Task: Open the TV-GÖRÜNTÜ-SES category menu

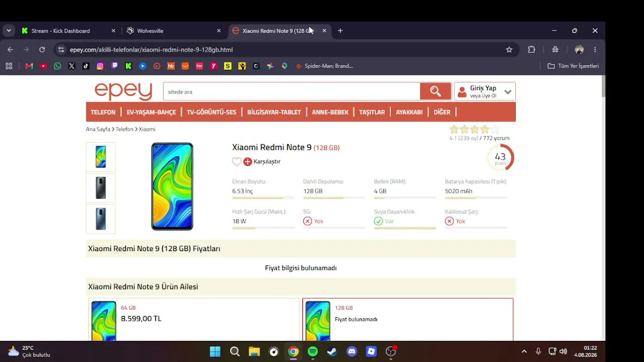Action: click(x=211, y=112)
